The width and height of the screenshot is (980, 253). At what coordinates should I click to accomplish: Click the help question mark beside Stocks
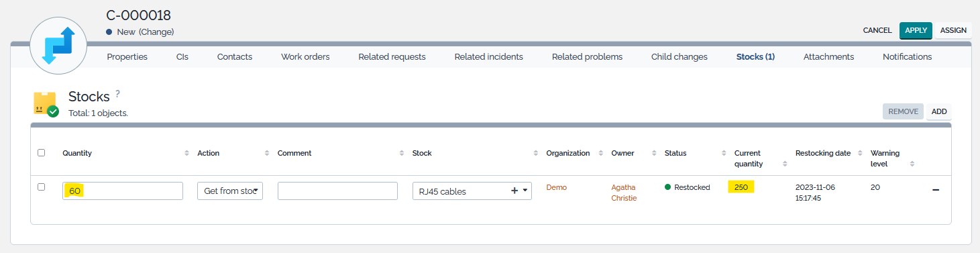tap(117, 94)
